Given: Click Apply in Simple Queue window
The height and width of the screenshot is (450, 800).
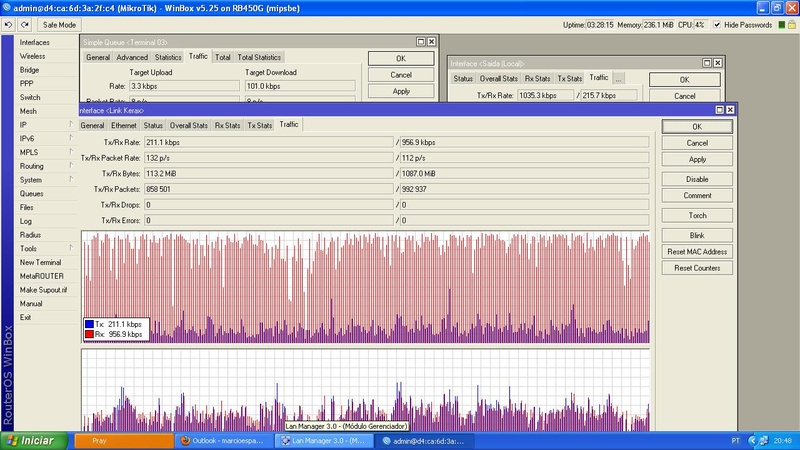Looking at the screenshot, I should [x=401, y=91].
